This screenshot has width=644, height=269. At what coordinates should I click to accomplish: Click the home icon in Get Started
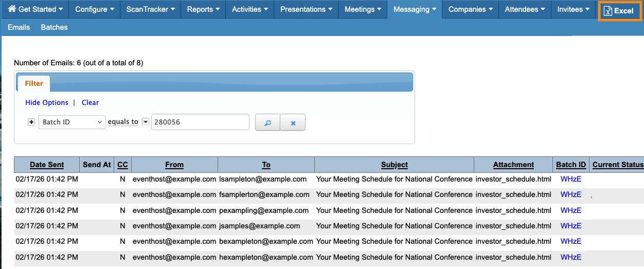(12, 9)
